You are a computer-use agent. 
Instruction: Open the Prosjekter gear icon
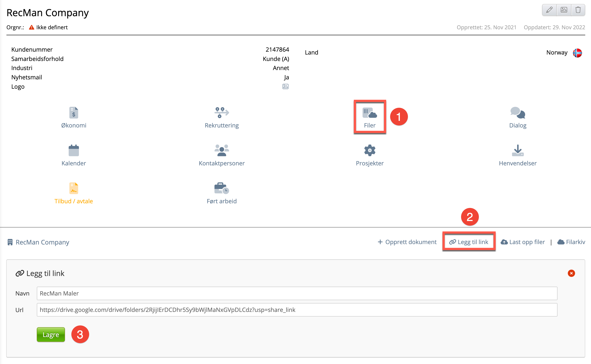370,155
